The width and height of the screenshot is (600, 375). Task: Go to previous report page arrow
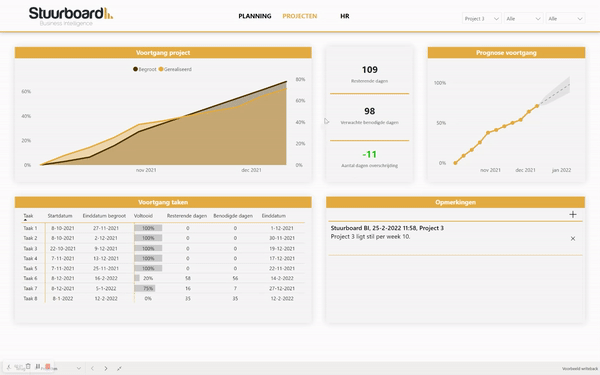(x=92, y=368)
